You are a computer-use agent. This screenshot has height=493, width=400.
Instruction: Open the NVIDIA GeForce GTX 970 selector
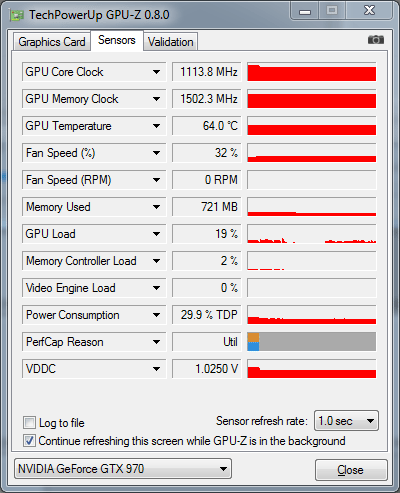pos(123,469)
